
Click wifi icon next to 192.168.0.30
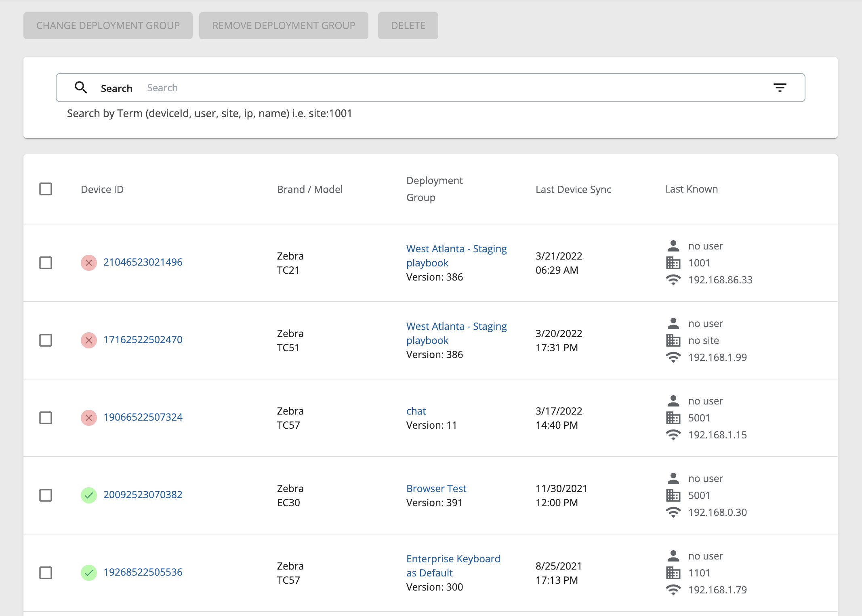pyautogui.click(x=673, y=512)
